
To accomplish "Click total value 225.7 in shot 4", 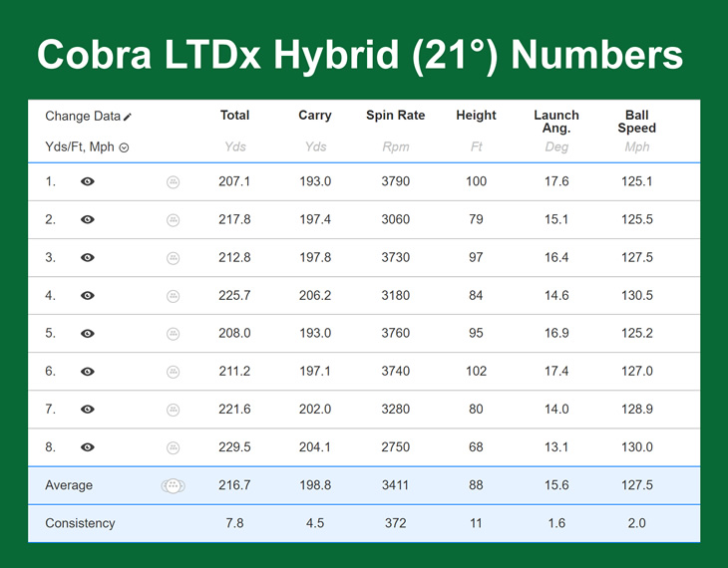I will [x=234, y=296].
